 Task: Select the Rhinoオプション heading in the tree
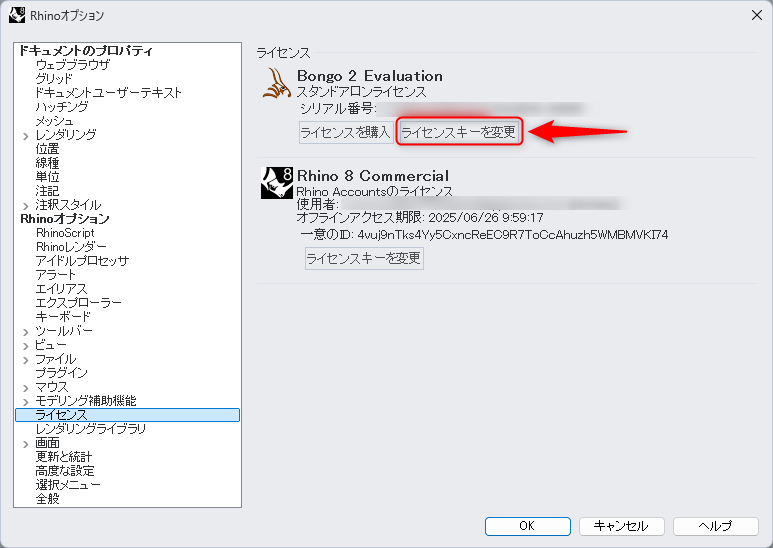pos(65,219)
